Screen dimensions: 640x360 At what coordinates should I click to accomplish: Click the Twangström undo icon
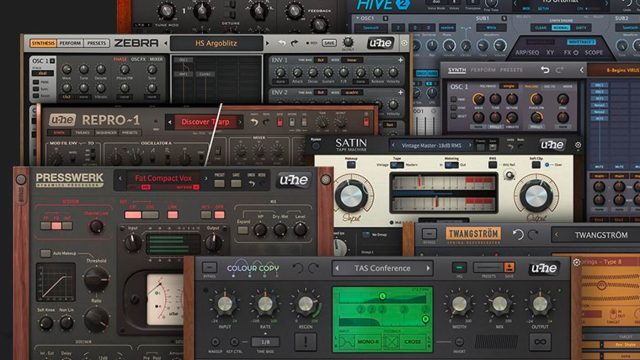point(518,234)
